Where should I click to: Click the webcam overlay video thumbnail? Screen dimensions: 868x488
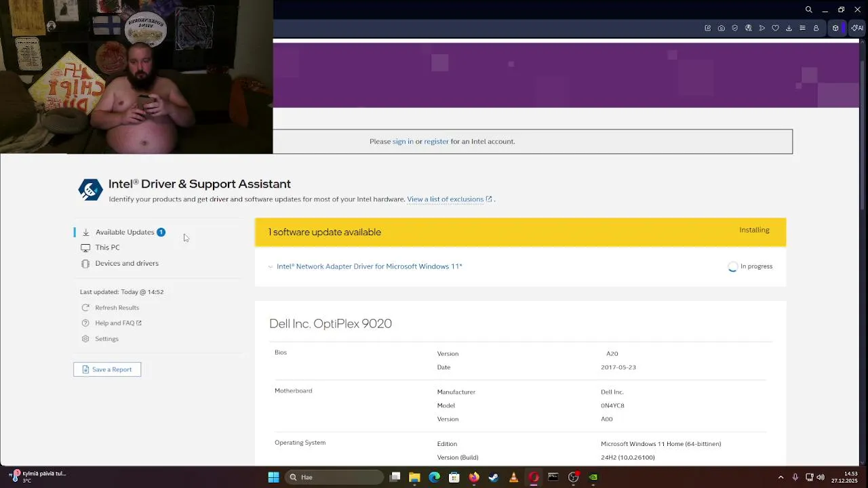(136, 77)
